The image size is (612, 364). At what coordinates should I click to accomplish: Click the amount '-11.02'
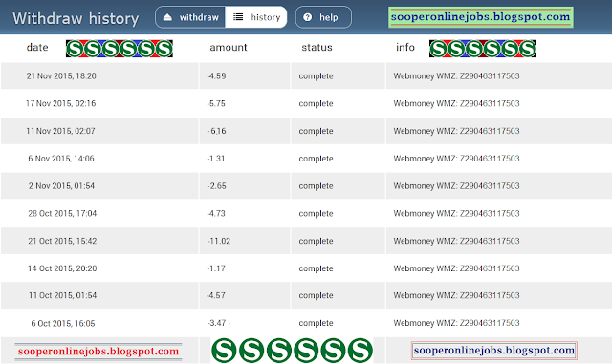[219, 241]
